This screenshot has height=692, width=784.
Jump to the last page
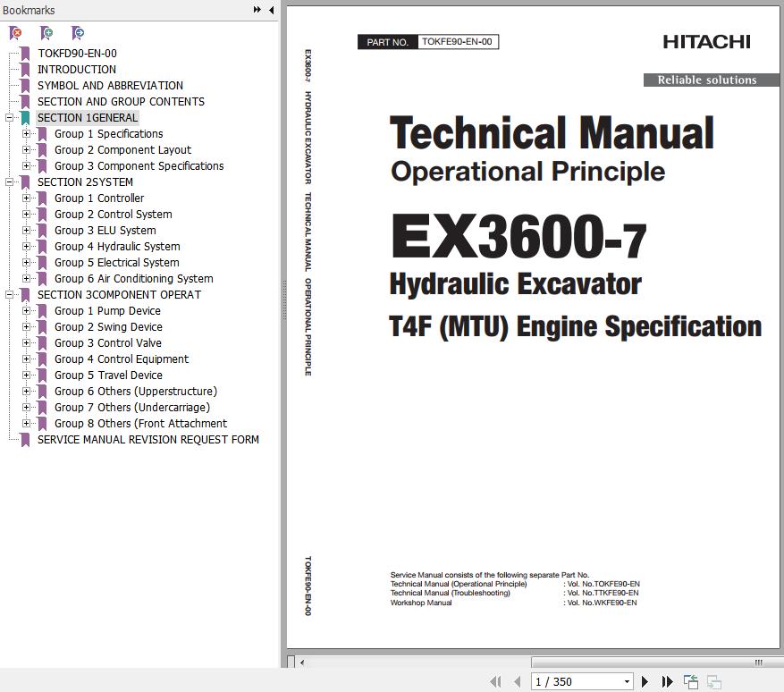point(667,681)
